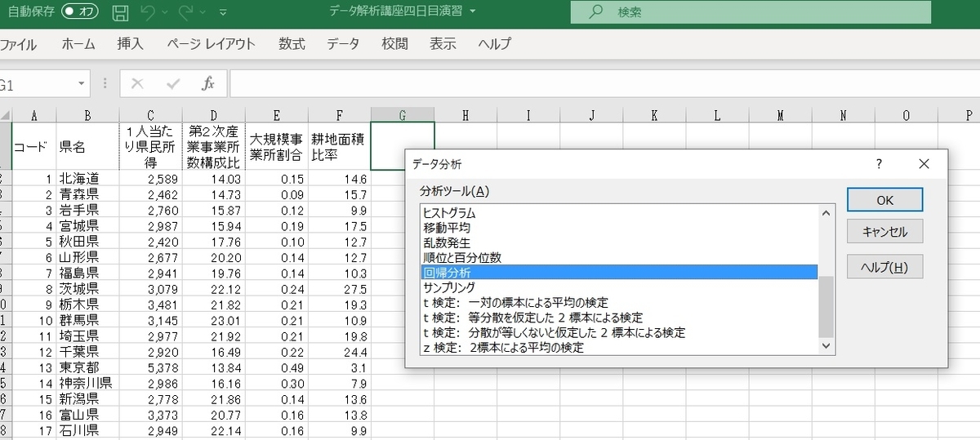Select the 数式 tab
Screen dimensions: 980x440
click(292, 44)
